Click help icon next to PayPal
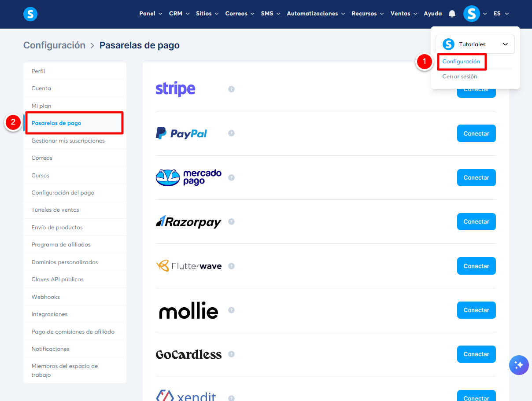Screen dimensions: 532x401 231,133
